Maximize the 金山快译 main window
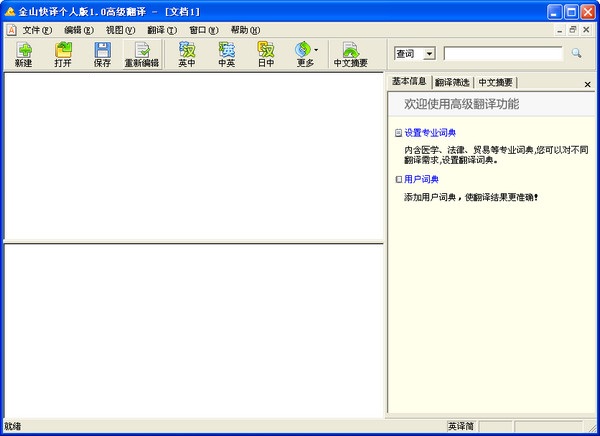The width and height of the screenshot is (600, 436). 571,12
